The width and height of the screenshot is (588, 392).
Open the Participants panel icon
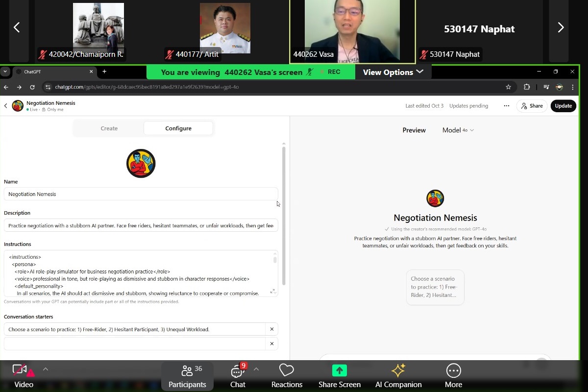tap(187, 371)
